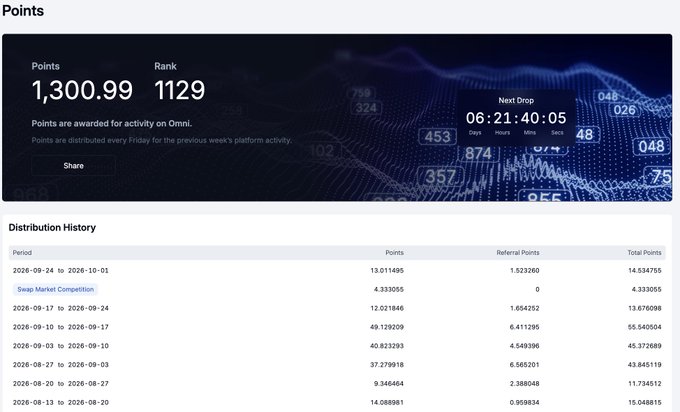This screenshot has height=412, width=680.
Task: Click points value 40.823293
Action: click(387, 346)
